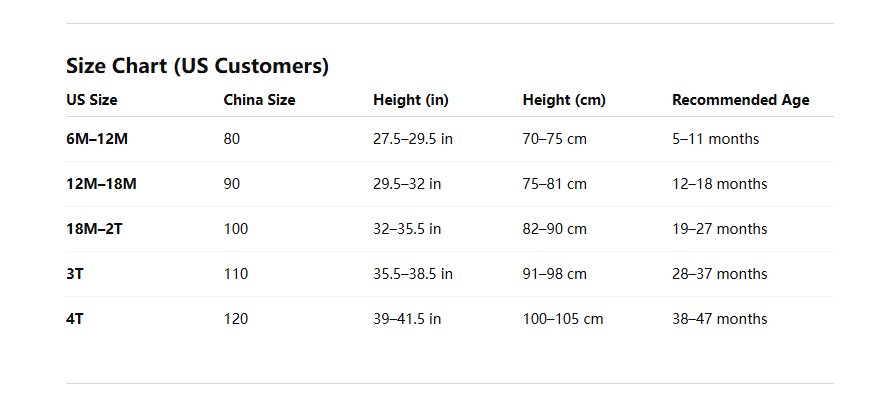Click China size 80 cell
This screenshot has height=414, width=890.
(232, 139)
